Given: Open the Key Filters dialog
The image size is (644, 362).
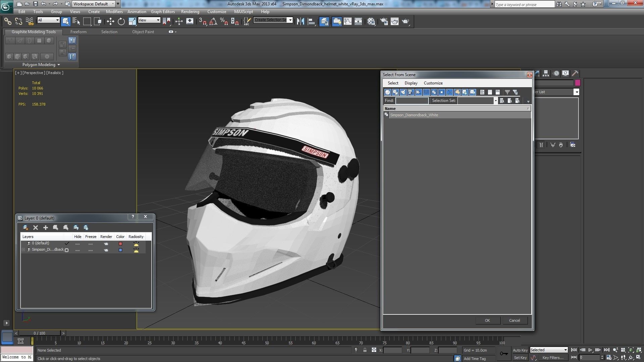Looking at the screenshot, I should click(x=553, y=358).
